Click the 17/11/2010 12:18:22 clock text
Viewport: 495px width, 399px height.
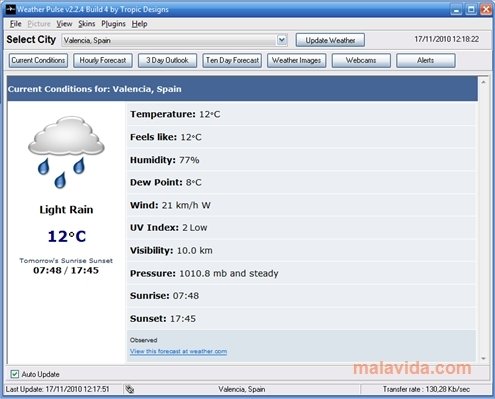(447, 39)
